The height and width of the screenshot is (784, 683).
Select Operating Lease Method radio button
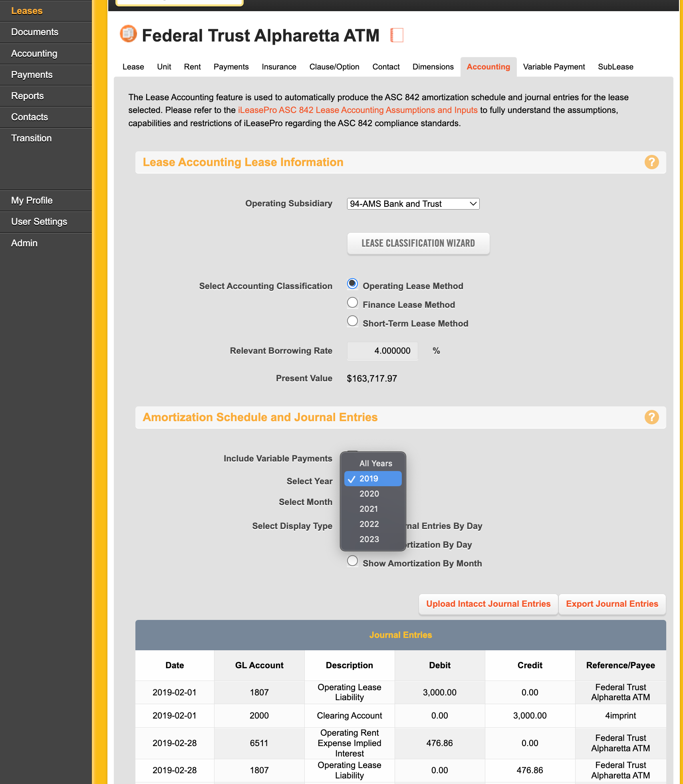tap(352, 284)
